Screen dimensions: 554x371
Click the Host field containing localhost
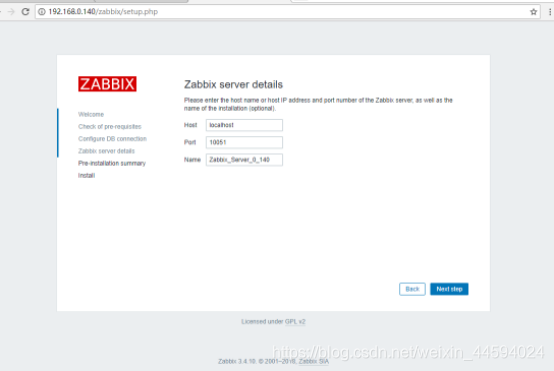point(244,125)
